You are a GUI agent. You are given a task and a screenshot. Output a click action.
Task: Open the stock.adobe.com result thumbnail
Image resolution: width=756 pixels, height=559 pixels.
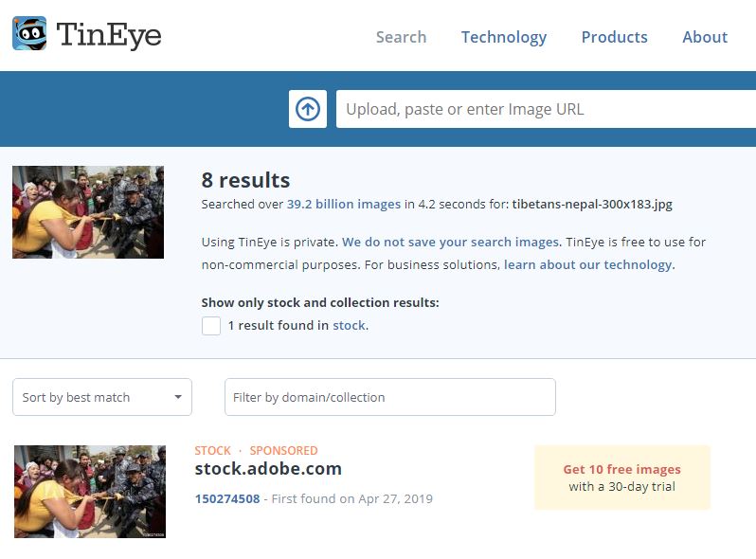click(x=90, y=492)
